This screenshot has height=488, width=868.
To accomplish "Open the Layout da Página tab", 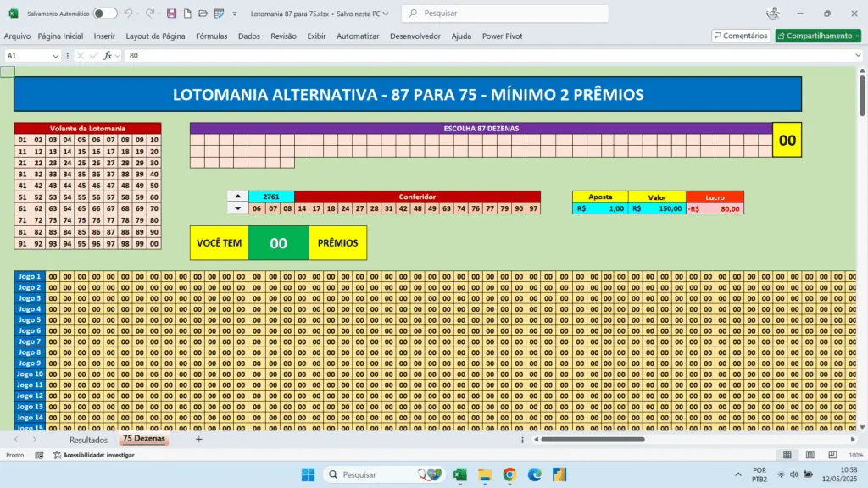I will [x=156, y=36].
